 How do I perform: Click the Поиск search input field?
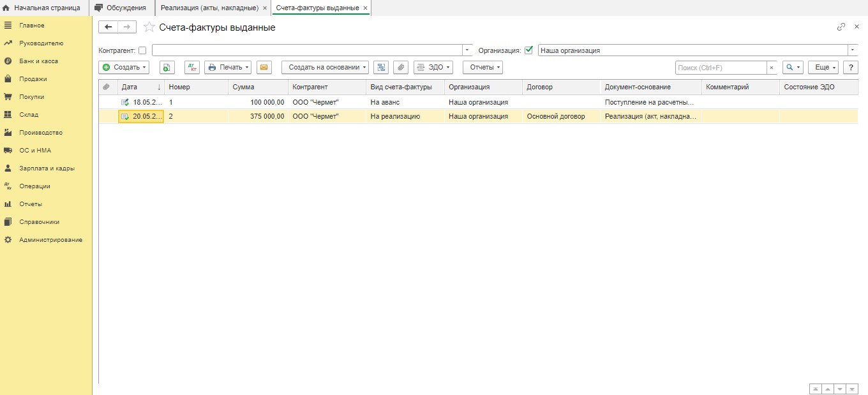pos(720,68)
